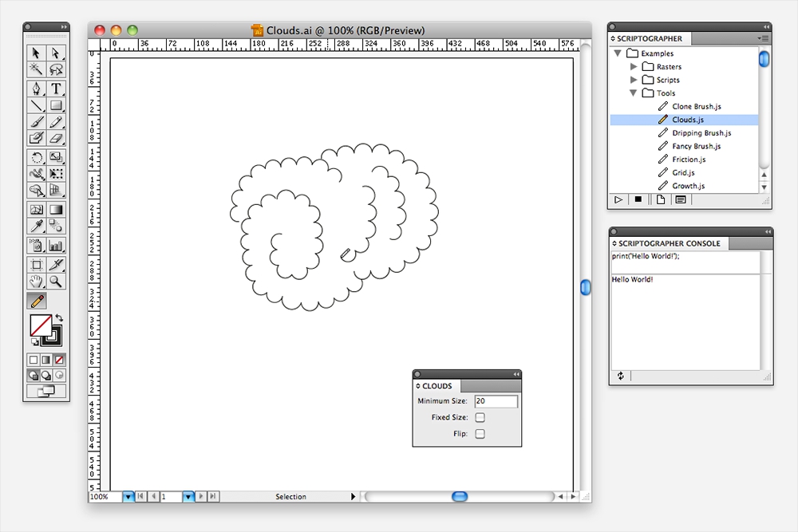Select the Free Transform tool
The width and height of the screenshot is (798, 532).
pyautogui.click(x=56, y=174)
